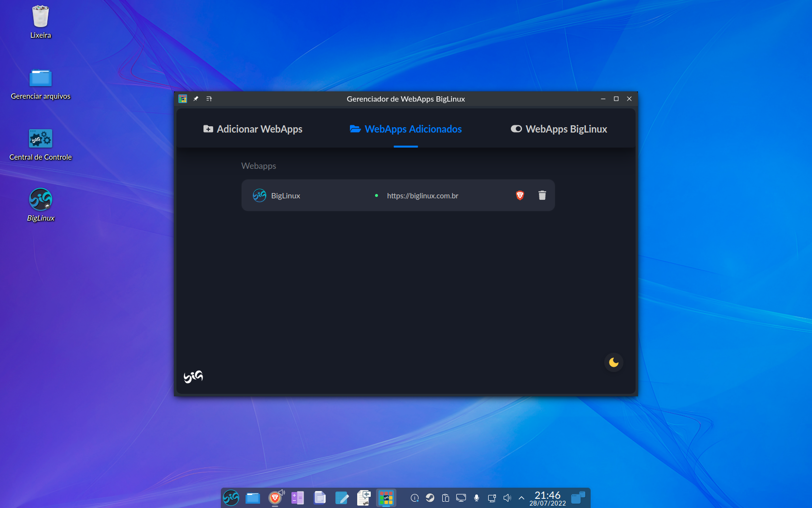Expand hidden tray icons arrow

click(522, 498)
